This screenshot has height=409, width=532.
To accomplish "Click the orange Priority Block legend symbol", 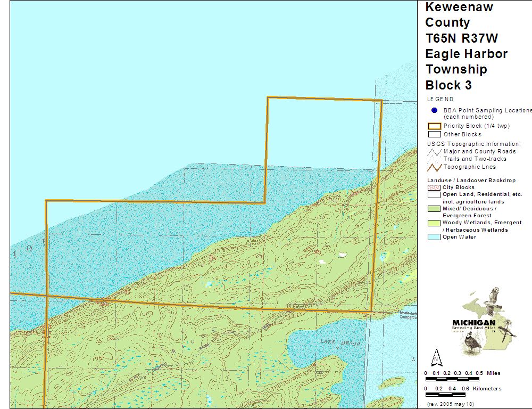I will (434, 126).
